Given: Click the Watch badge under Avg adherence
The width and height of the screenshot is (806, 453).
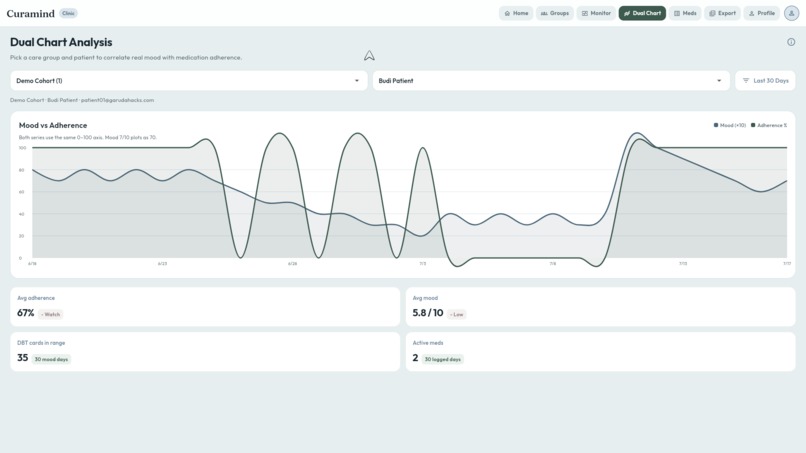Looking at the screenshot, I should pos(50,314).
